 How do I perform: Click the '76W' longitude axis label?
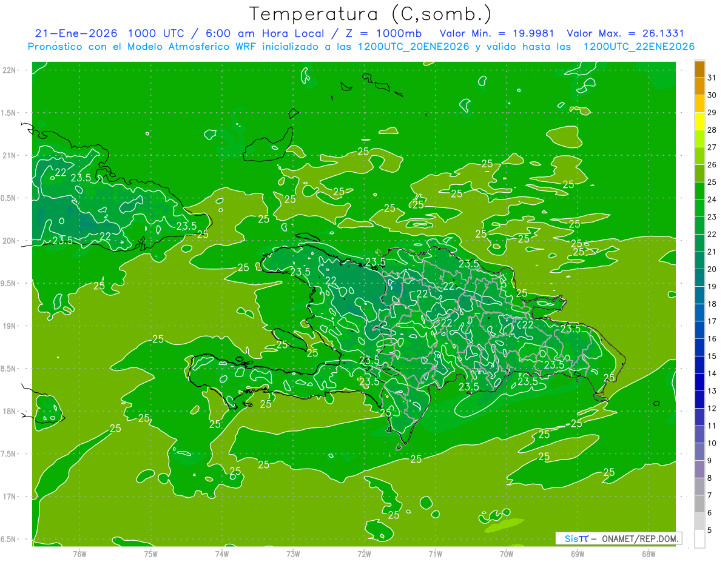(x=79, y=554)
